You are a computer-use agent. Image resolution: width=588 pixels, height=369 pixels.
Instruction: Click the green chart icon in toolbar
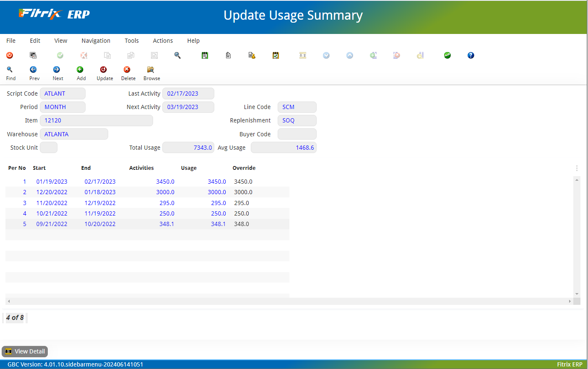pyautogui.click(x=447, y=55)
